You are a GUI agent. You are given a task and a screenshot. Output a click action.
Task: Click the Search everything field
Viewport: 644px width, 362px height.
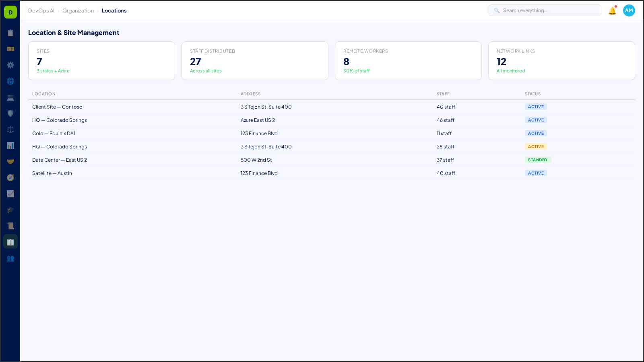tap(545, 10)
